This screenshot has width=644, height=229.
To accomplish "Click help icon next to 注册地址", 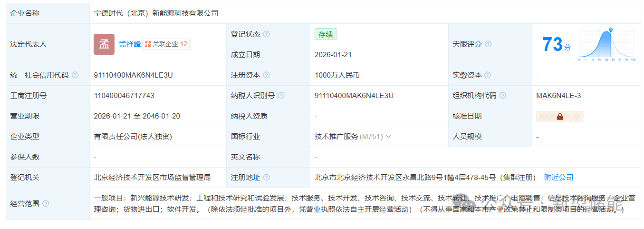I will click(267, 178).
